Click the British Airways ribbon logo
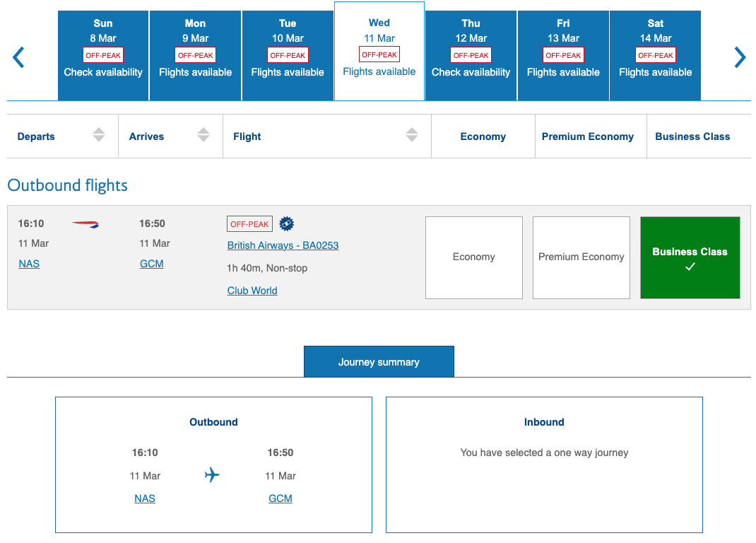 (x=85, y=224)
